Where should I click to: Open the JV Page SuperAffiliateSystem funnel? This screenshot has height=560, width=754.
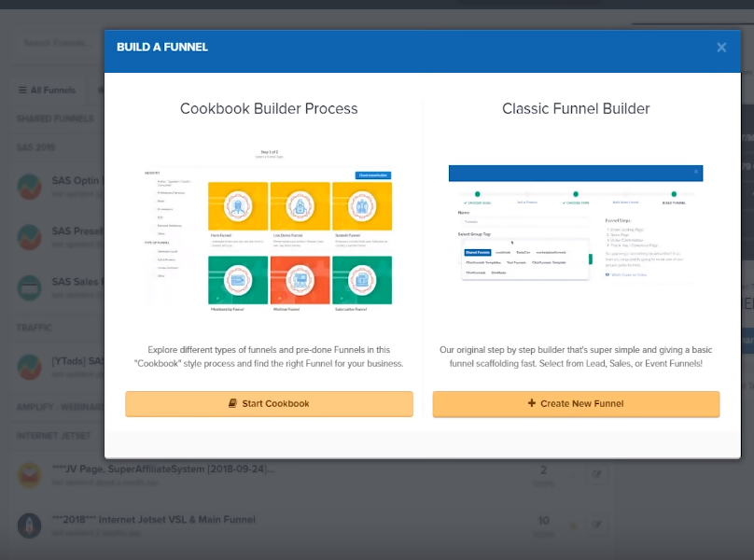pyautogui.click(x=163, y=469)
